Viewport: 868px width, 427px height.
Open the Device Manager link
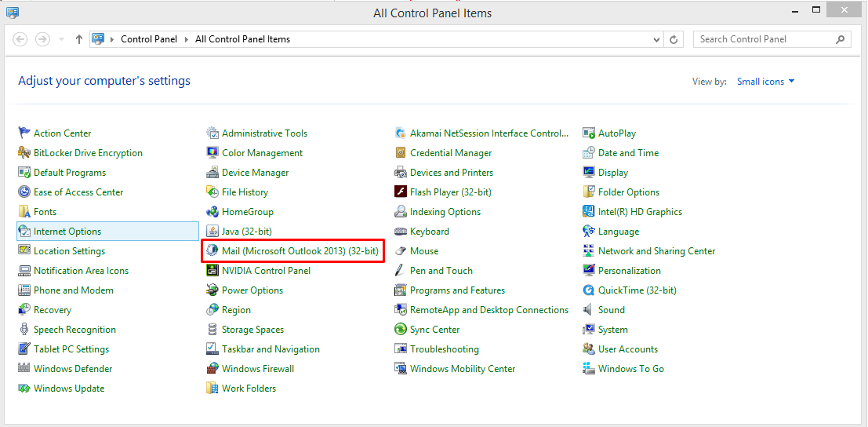(x=255, y=173)
